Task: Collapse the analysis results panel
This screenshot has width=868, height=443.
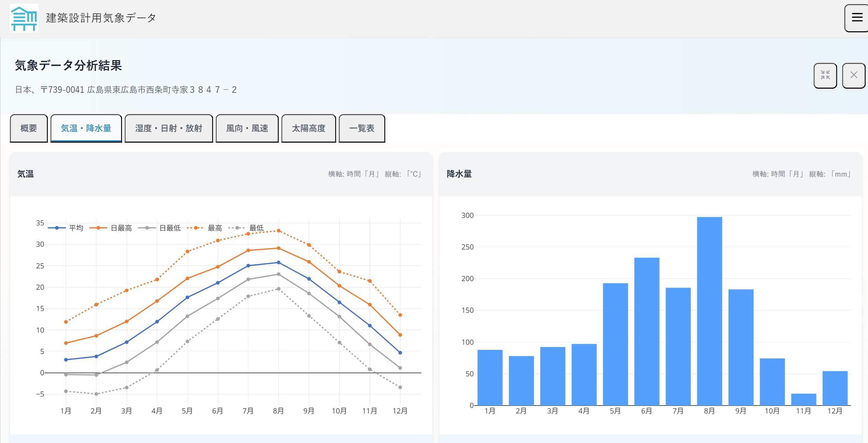Action: tap(825, 75)
